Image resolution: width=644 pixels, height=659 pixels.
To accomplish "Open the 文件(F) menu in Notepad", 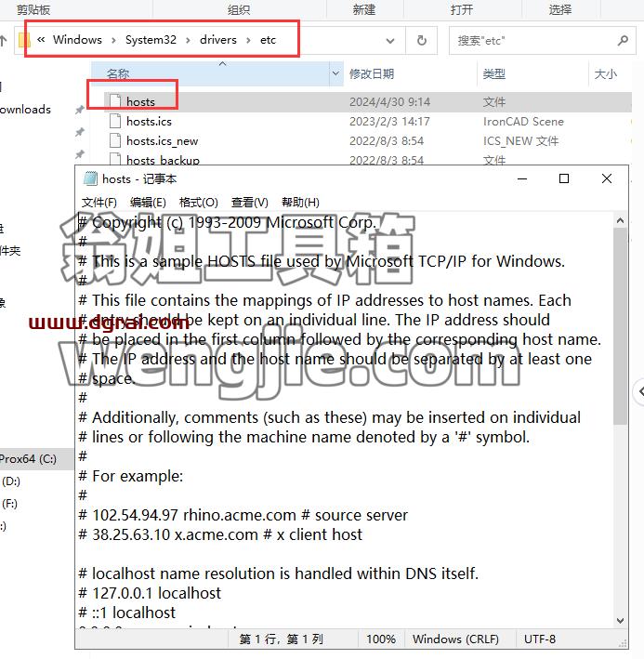I will (99, 202).
